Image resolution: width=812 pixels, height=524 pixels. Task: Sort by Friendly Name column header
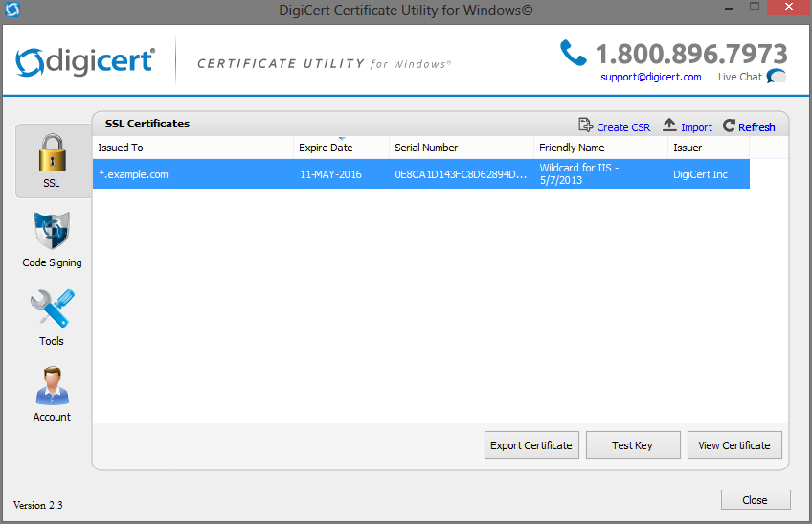tap(600, 148)
